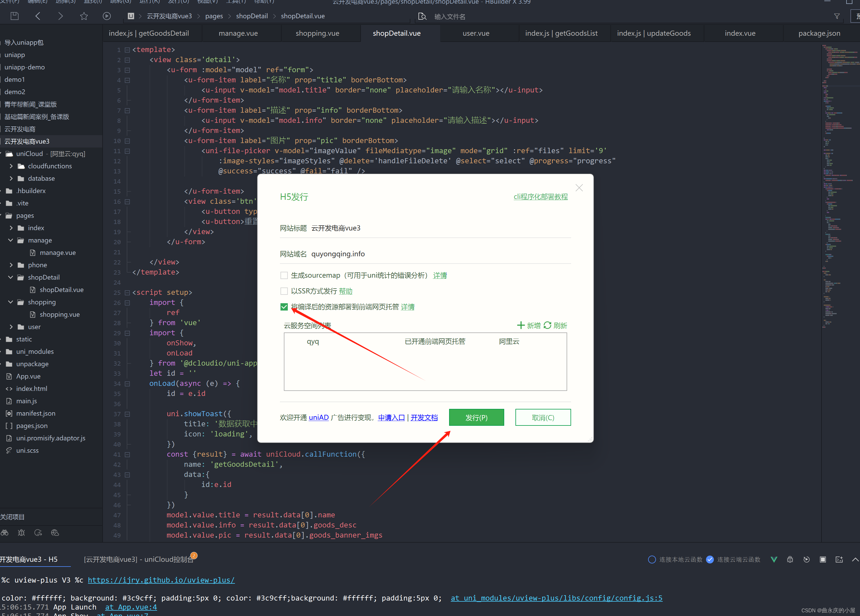Open shopDetail.vue in the project tree
The image size is (860, 616).
pos(62,290)
